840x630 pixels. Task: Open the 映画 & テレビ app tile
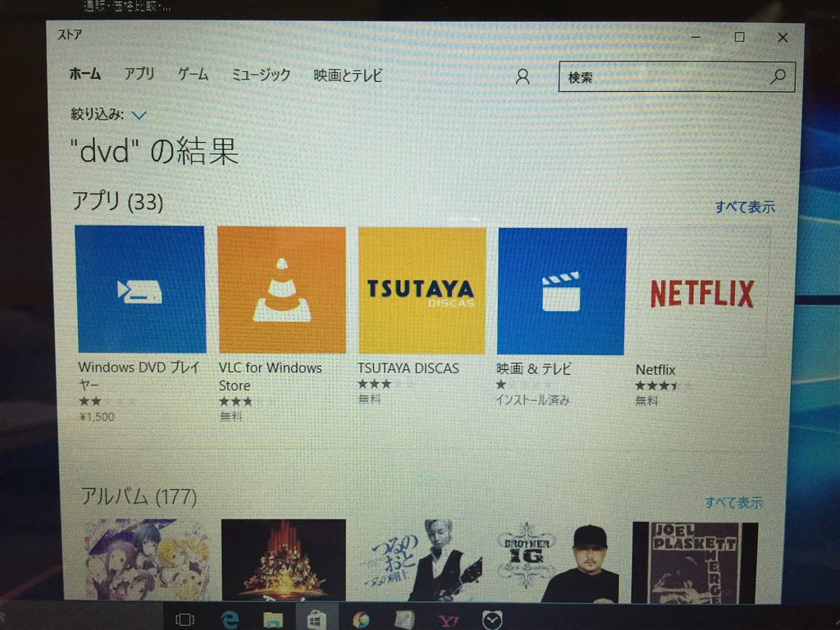(x=561, y=291)
